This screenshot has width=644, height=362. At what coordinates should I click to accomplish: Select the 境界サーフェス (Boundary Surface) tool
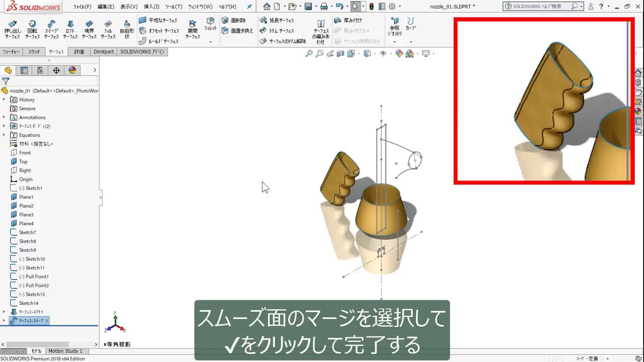point(89,30)
